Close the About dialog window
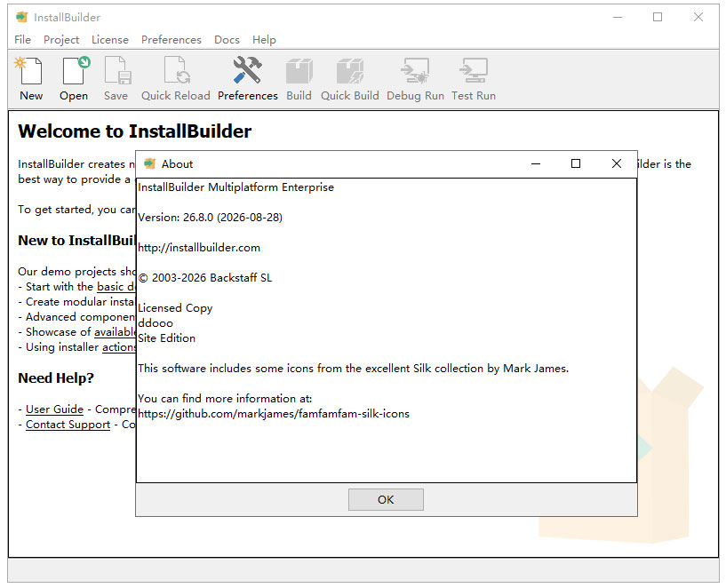Screen dimensions: 726x588 [x=617, y=163]
